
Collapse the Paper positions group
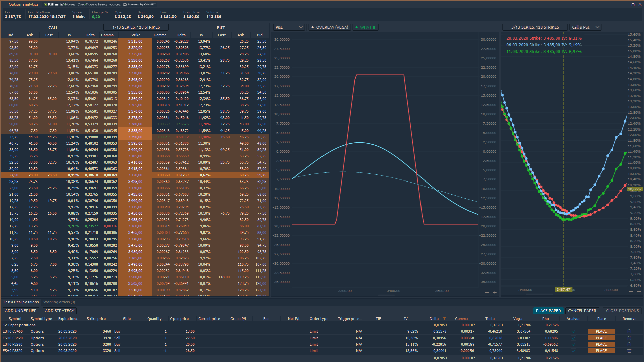coord(5,325)
